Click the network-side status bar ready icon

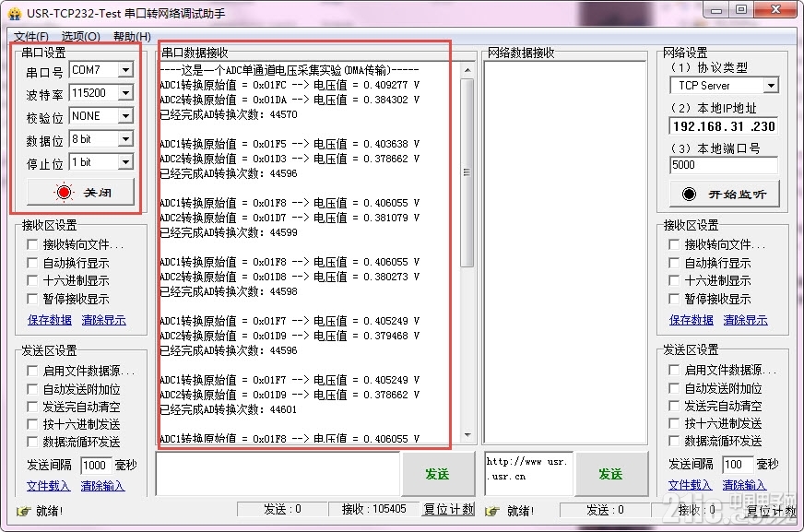point(492,511)
